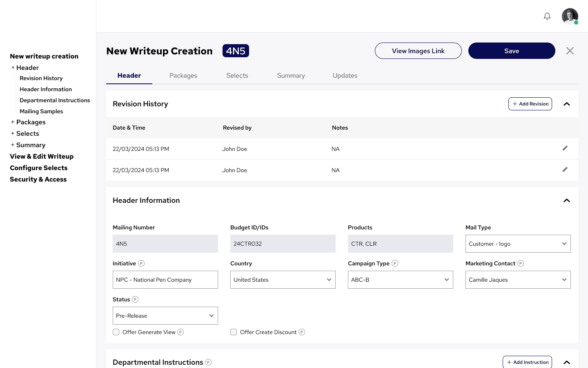
Task: Collapse the Revision History section
Action: 567,104
